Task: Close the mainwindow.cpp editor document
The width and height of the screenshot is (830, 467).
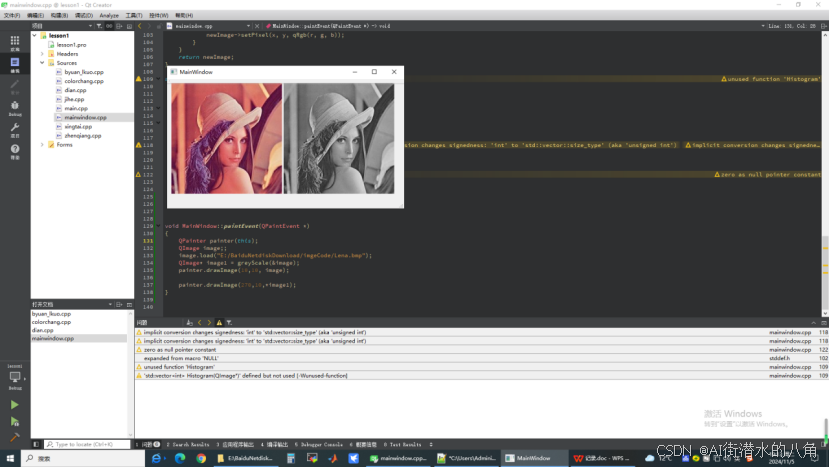Action: click(x=257, y=25)
